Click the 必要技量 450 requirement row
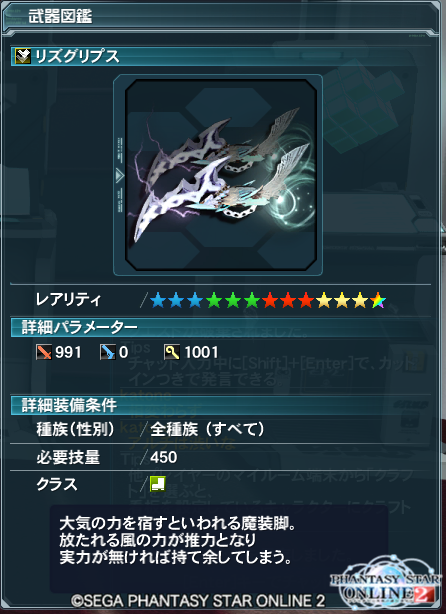 221,457
